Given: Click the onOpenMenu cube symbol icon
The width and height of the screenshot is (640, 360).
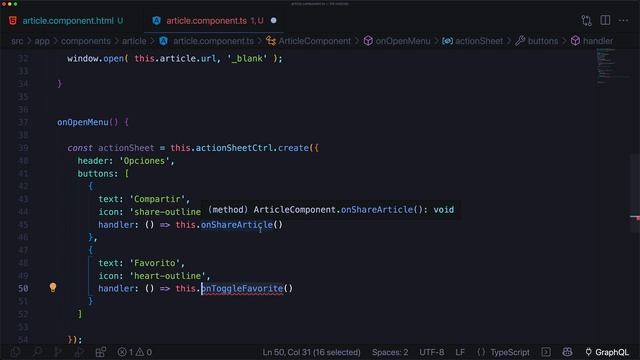Looking at the screenshot, I should tap(368, 41).
